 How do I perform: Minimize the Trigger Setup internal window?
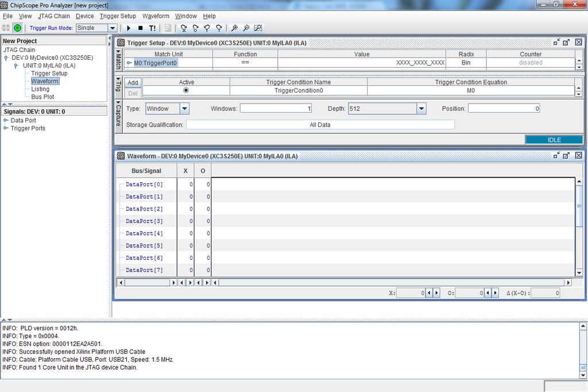[x=556, y=42]
